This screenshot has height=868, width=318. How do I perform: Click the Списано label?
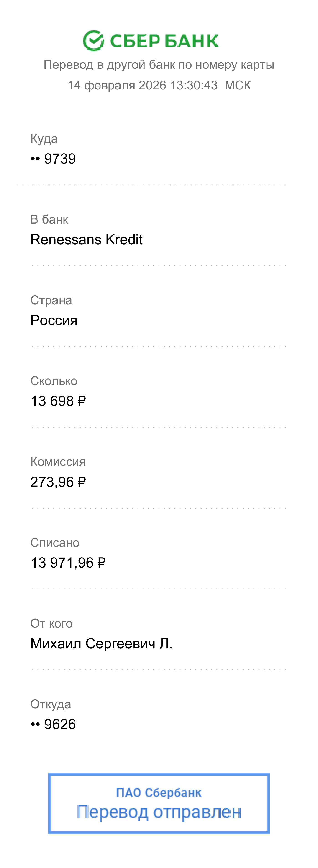[x=55, y=543]
